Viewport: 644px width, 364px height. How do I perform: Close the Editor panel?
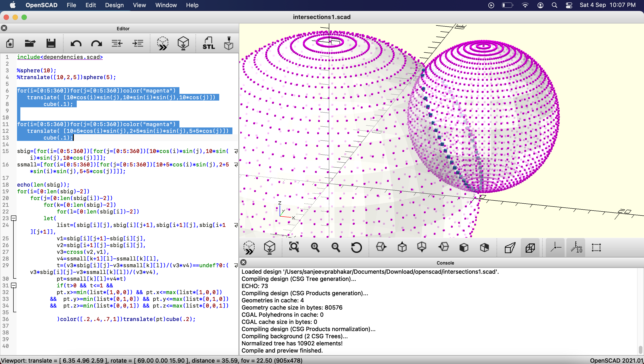click(x=4, y=28)
